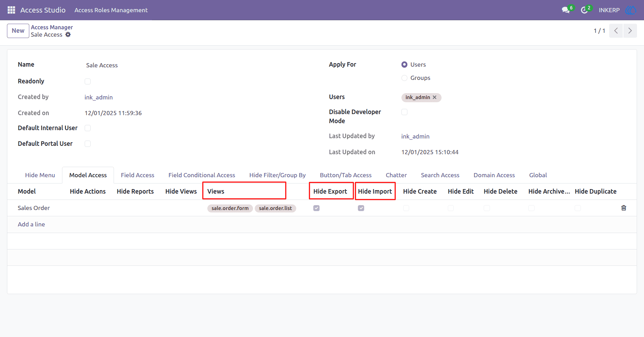Viewport: 644px width, 337px height.
Task: Click the user avatar icon next to INKERP
Action: pyautogui.click(x=631, y=10)
